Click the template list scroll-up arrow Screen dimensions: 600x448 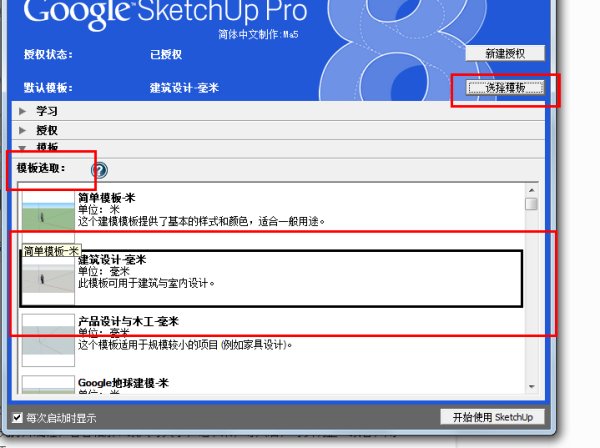pyautogui.click(x=532, y=190)
